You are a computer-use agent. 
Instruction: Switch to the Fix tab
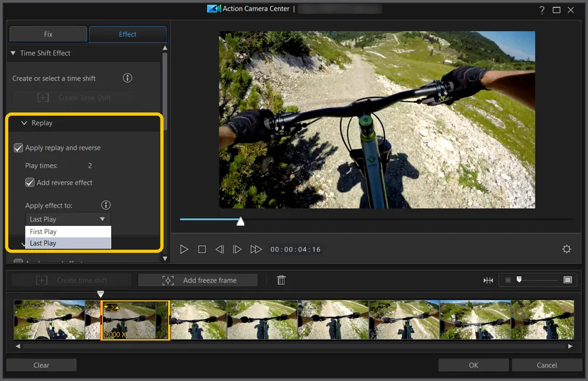point(48,34)
